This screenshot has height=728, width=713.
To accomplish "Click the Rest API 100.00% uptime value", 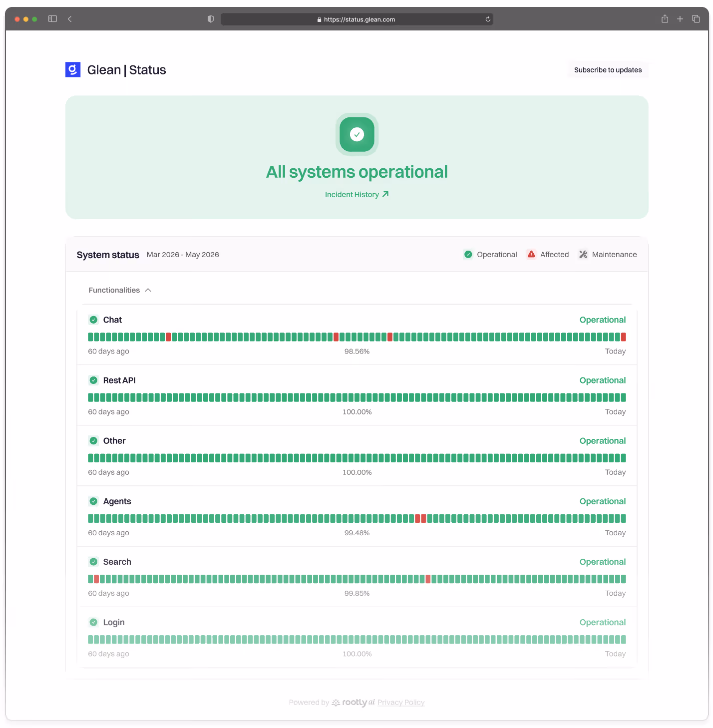I will click(357, 412).
